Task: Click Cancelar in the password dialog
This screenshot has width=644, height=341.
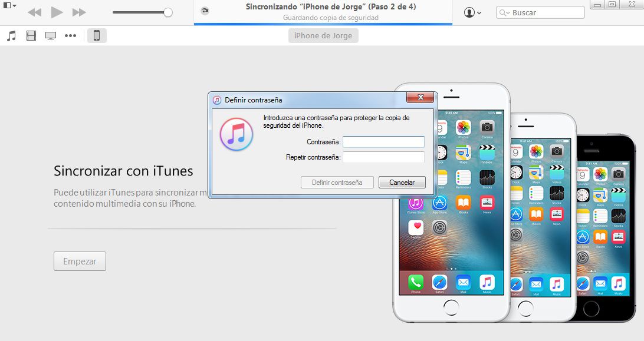Action: (x=402, y=182)
